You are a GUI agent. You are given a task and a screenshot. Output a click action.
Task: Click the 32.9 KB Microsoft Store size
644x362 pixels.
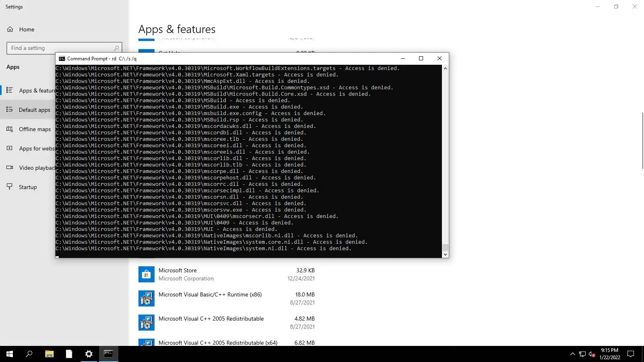click(305, 270)
